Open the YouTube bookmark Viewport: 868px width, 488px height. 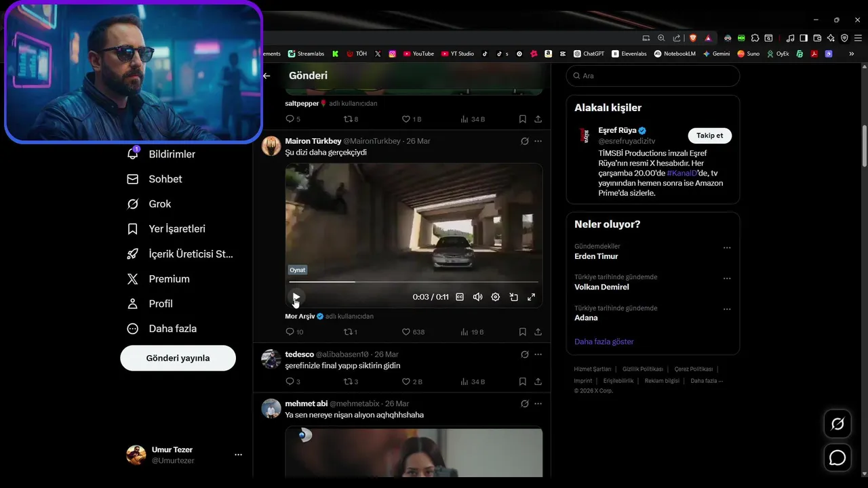click(x=418, y=54)
